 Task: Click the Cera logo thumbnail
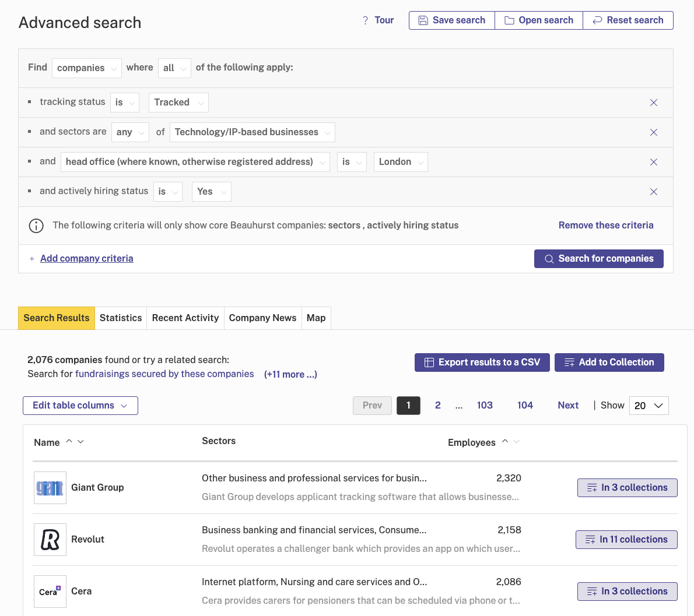(50, 592)
